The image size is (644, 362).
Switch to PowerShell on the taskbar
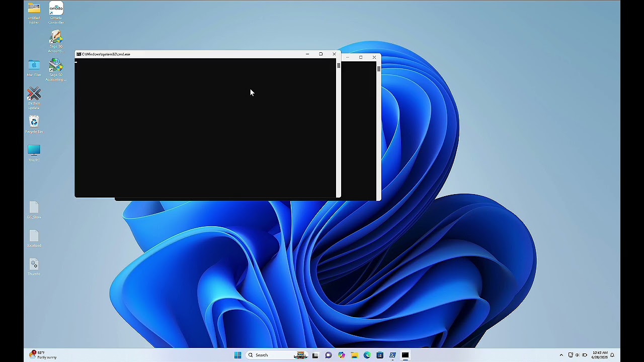pyautogui.click(x=392, y=355)
